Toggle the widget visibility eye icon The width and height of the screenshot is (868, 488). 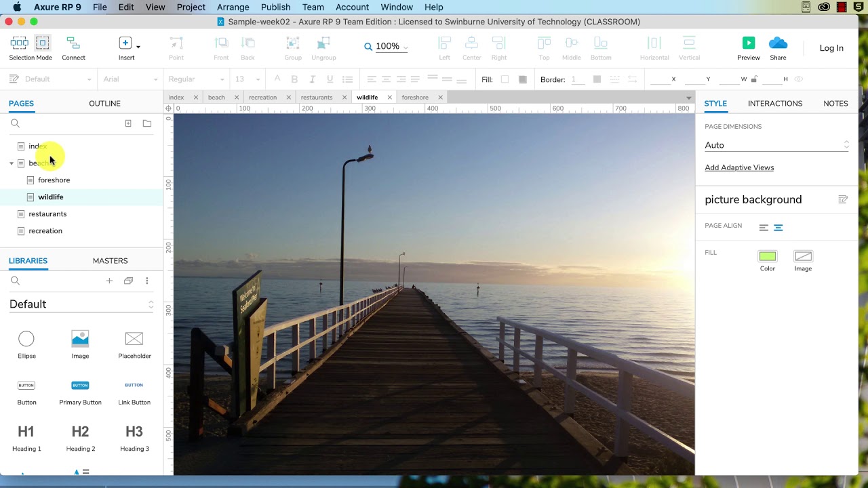tap(799, 79)
